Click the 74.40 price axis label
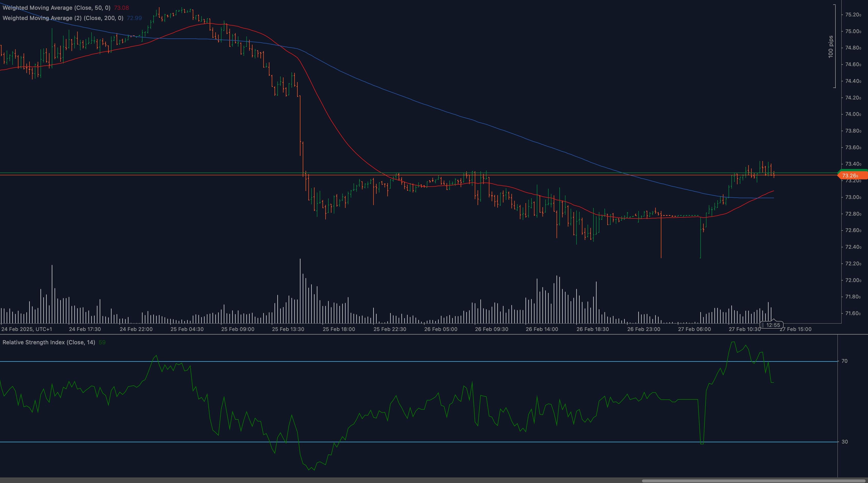 [x=853, y=81]
